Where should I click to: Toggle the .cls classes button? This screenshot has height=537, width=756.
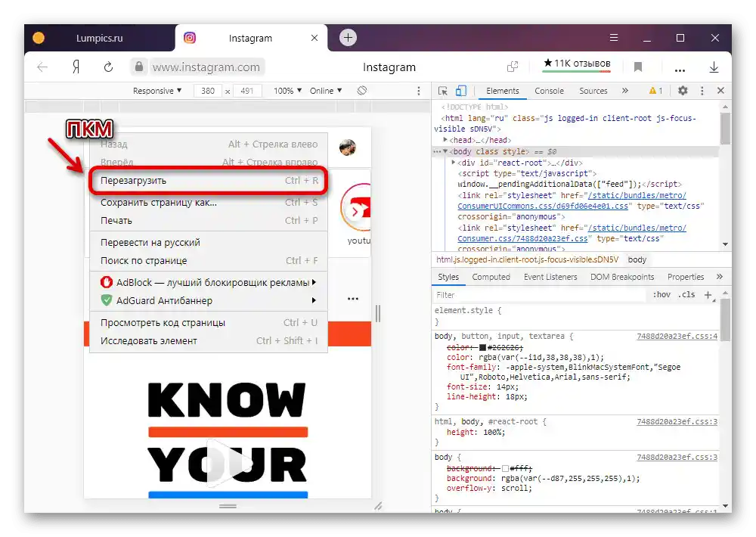[686, 294]
